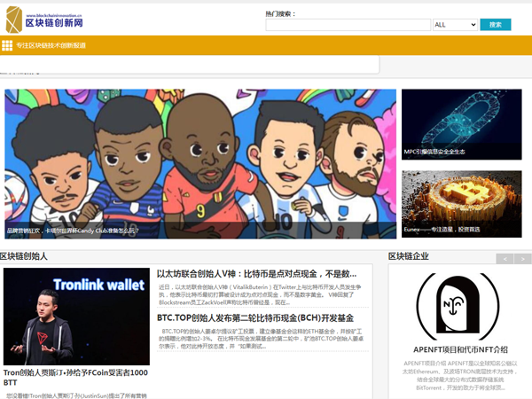Open the Eunex bitcoin coin thumbnail
Image resolution: width=532 pixels, height=399 pixels.
pos(461,204)
